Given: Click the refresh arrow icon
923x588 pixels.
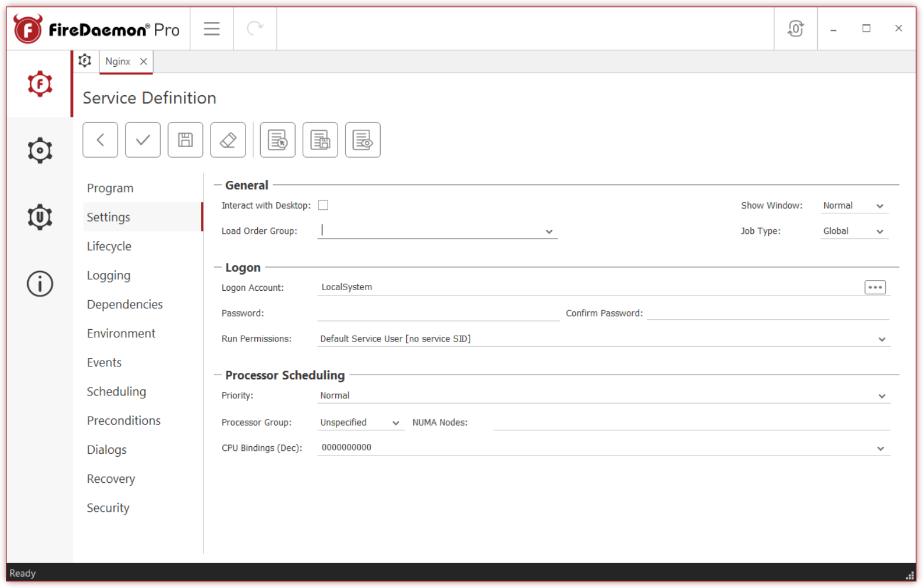Looking at the screenshot, I should pos(255,28).
